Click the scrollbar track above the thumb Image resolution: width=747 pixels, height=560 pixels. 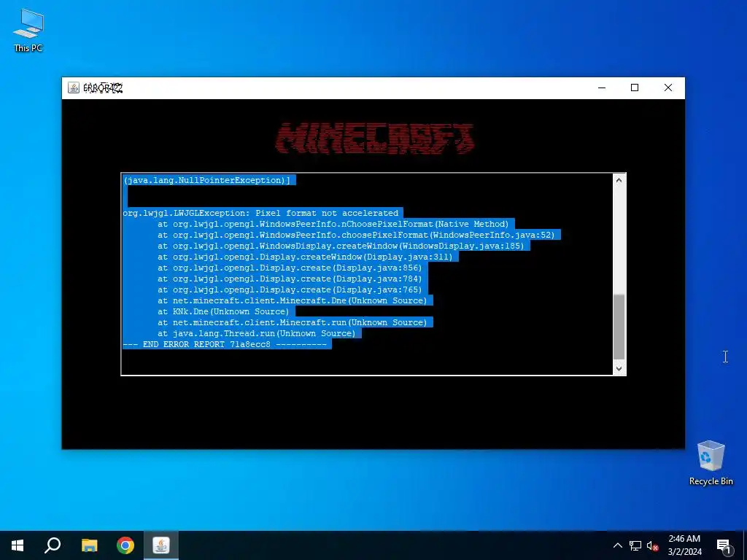coord(619,239)
